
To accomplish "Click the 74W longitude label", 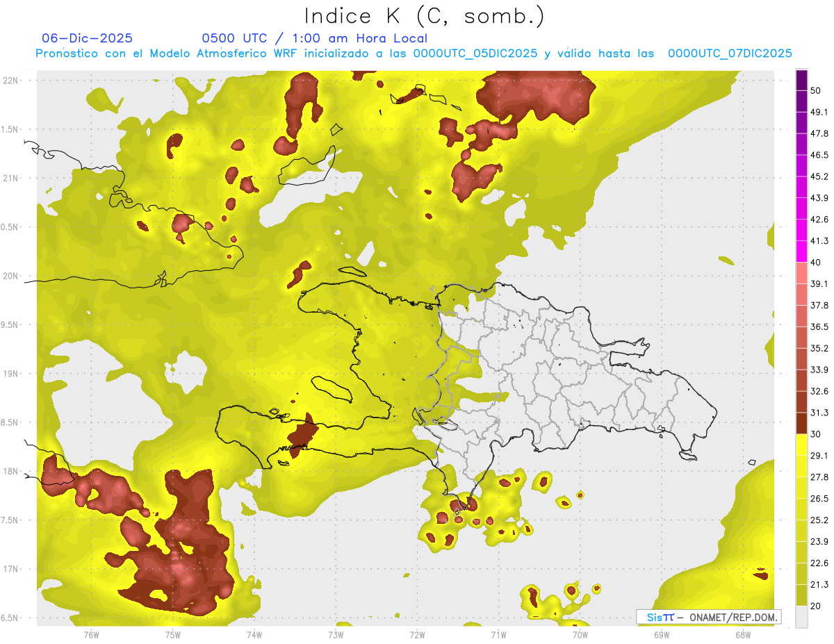I will [254, 634].
